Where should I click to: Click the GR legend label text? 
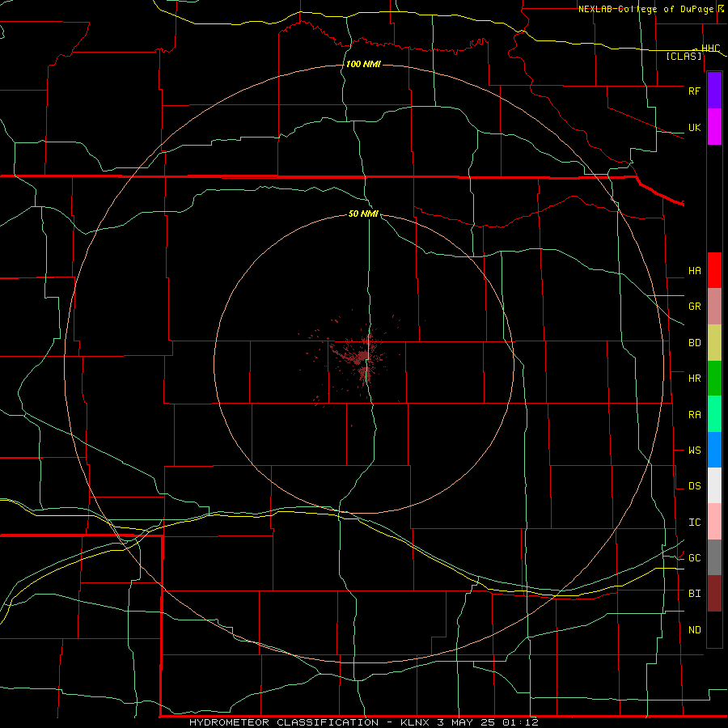point(694,307)
